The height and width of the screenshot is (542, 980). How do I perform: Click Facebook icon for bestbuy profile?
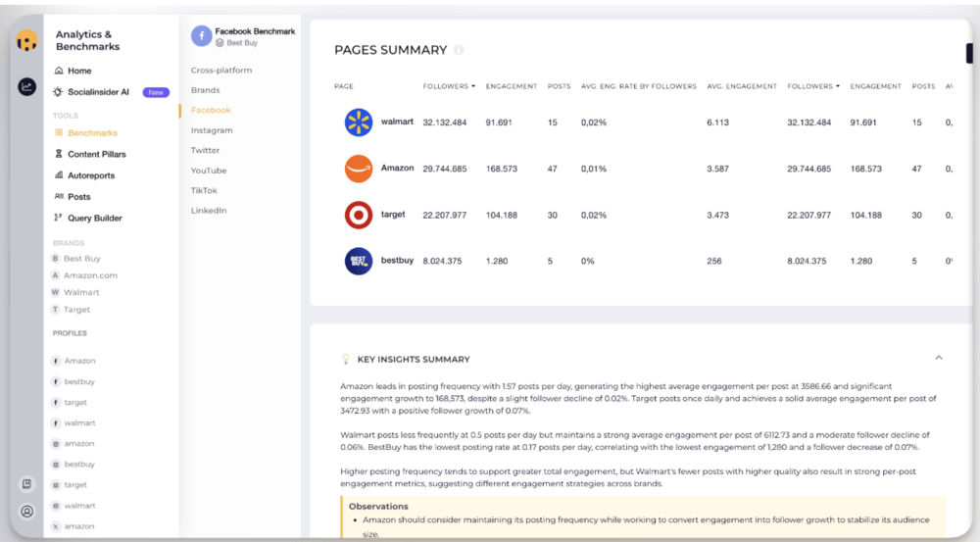coord(56,381)
